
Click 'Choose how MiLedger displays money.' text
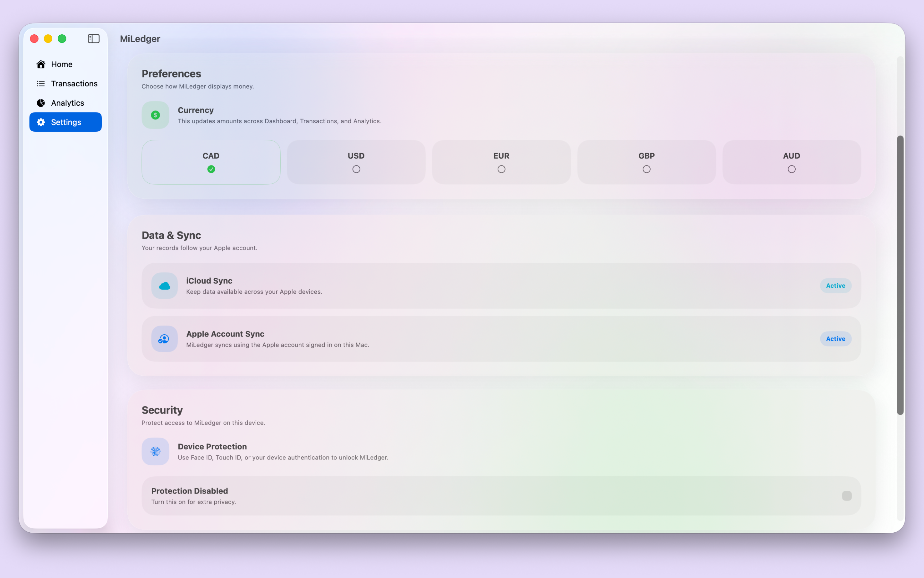[x=198, y=86]
